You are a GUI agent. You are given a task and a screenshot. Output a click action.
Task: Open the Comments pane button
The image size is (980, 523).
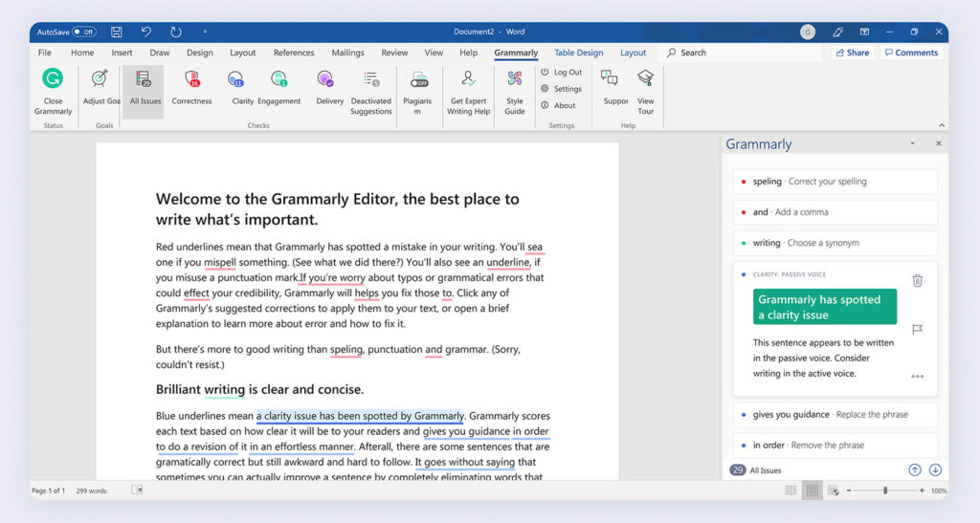911,53
